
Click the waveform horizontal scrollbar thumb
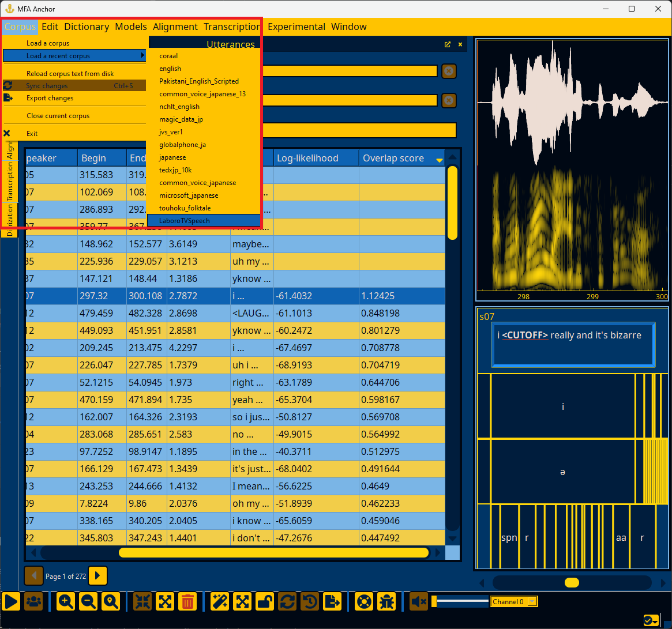572,583
